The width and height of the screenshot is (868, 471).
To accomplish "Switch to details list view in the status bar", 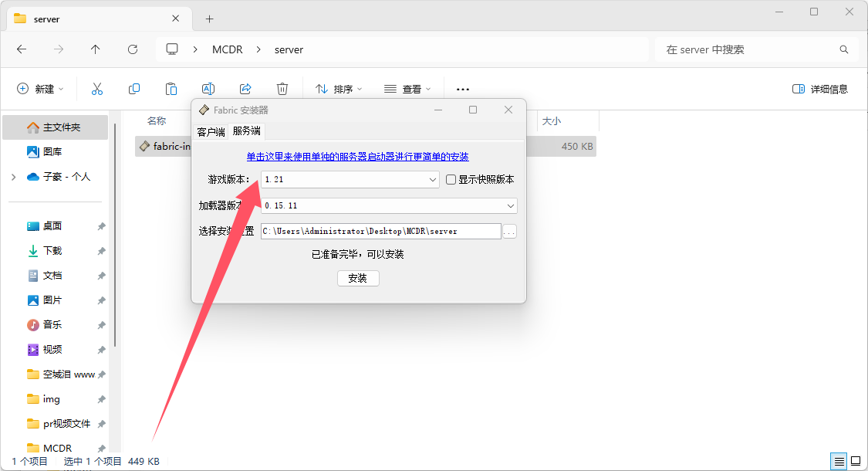I will (x=839, y=461).
